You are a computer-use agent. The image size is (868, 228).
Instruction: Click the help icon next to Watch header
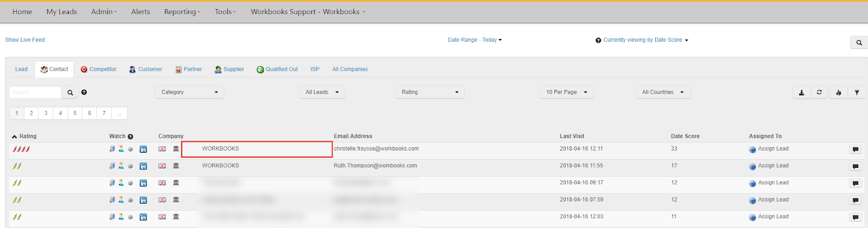[130, 136]
